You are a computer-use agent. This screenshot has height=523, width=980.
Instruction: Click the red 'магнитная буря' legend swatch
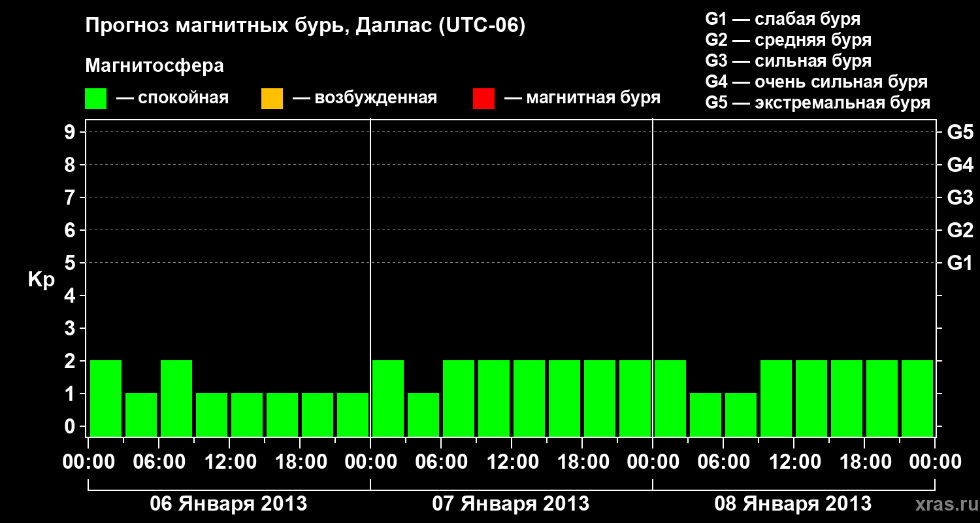[483, 99]
